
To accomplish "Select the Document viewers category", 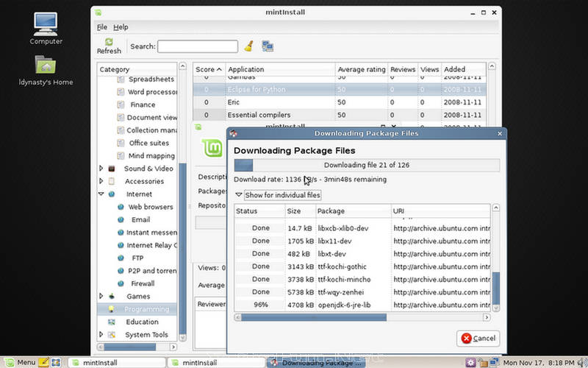I will click(x=152, y=118).
